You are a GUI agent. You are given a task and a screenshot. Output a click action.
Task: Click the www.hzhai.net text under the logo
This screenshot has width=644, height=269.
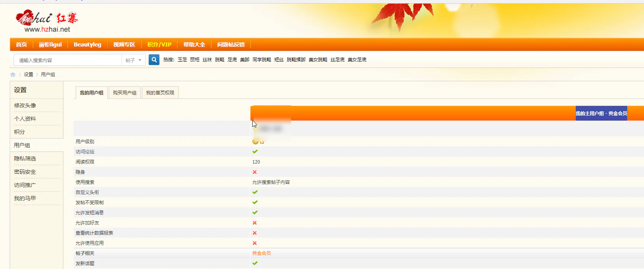47,29
